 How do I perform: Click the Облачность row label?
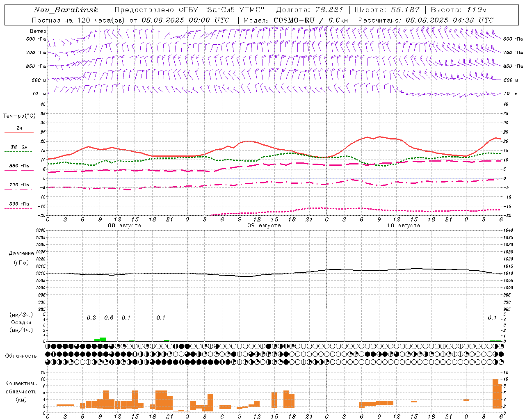[21, 356]
